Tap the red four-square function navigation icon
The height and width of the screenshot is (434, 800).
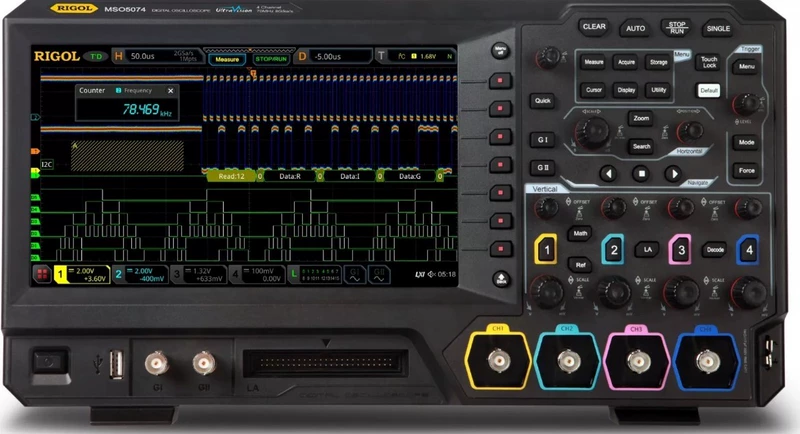click(42, 274)
